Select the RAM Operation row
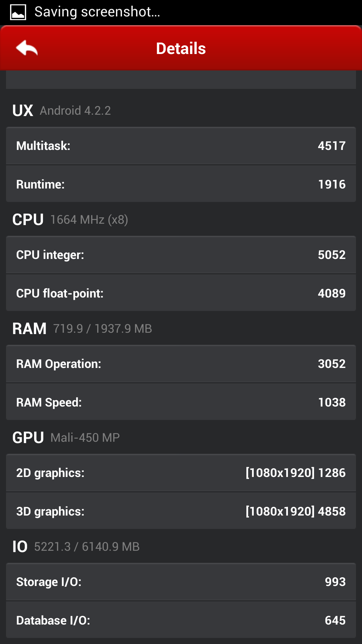The width and height of the screenshot is (362, 644). 181,364
